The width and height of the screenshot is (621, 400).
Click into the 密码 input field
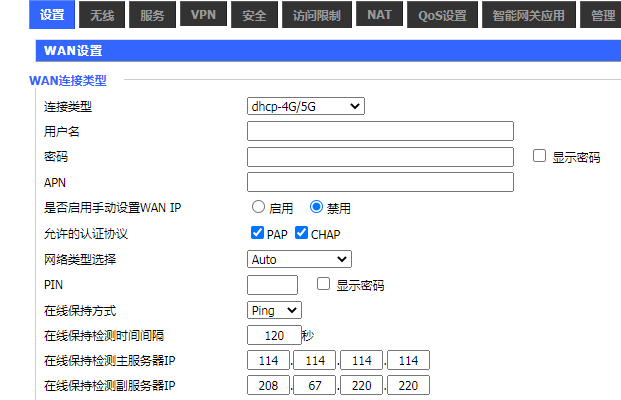pos(380,157)
